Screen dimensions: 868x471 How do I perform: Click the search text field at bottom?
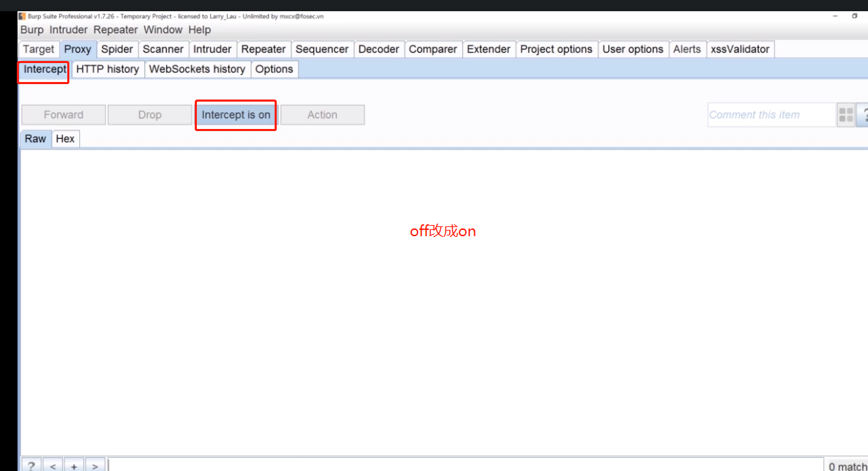[x=466, y=465]
